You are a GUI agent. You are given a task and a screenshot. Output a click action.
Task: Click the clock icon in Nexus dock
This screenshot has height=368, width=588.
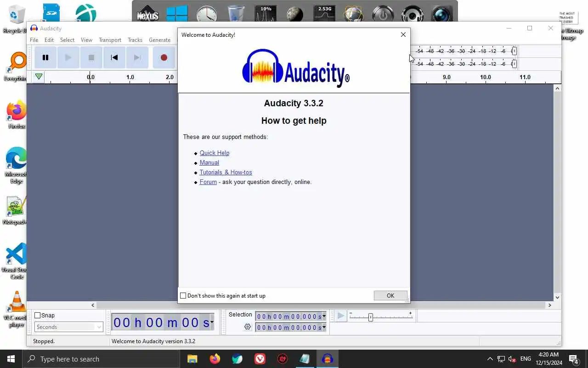pyautogui.click(x=207, y=15)
